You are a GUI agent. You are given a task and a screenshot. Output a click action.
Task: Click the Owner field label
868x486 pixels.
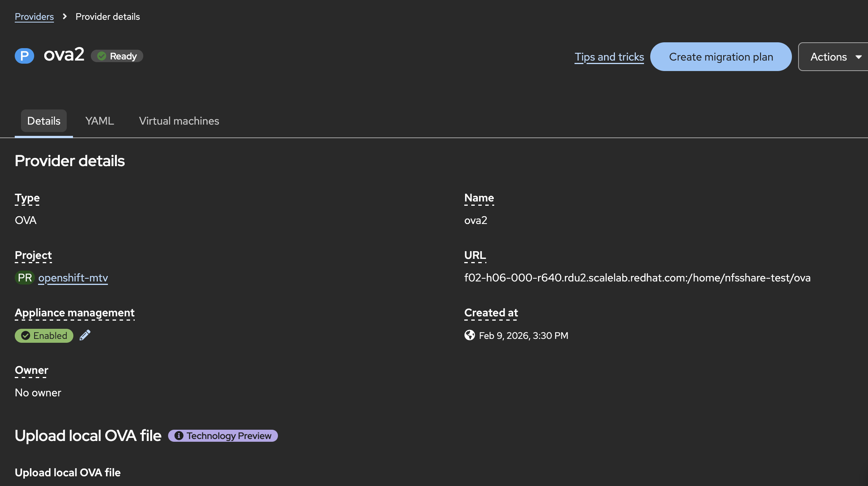[31, 370]
